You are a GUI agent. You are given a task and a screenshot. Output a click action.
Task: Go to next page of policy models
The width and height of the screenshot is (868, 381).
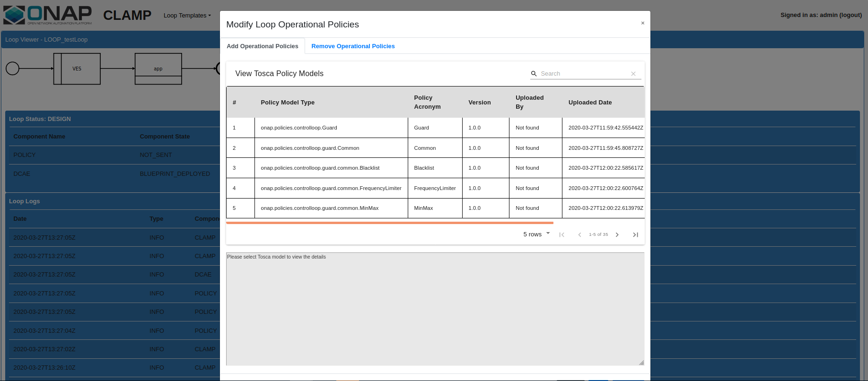pyautogui.click(x=617, y=234)
